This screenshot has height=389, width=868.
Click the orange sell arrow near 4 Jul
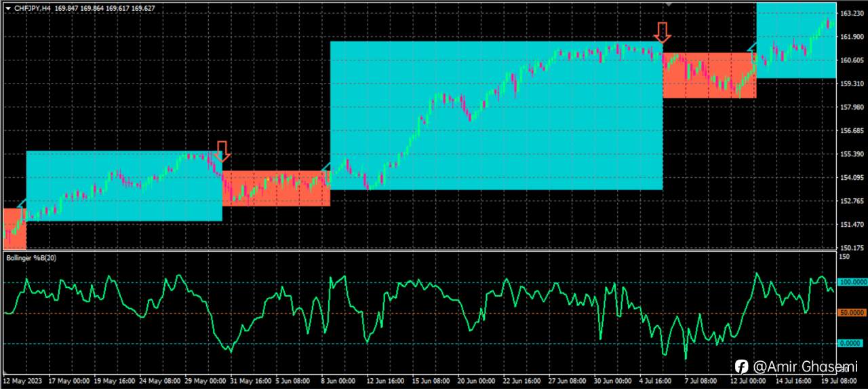663,31
